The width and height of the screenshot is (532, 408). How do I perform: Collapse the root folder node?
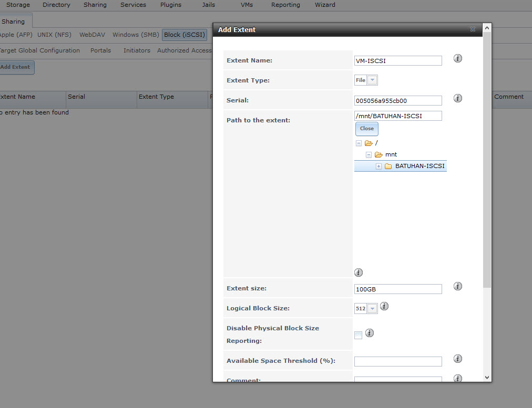359,143
